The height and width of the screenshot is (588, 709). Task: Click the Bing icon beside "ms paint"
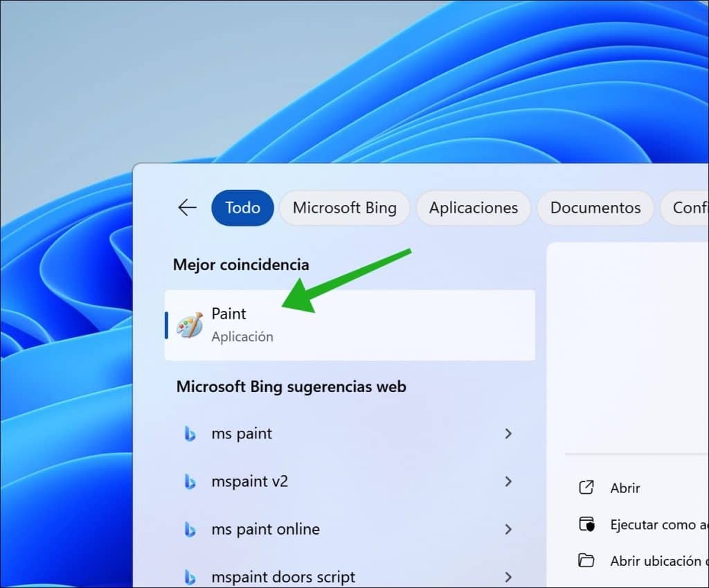click(x=192, y=433)
